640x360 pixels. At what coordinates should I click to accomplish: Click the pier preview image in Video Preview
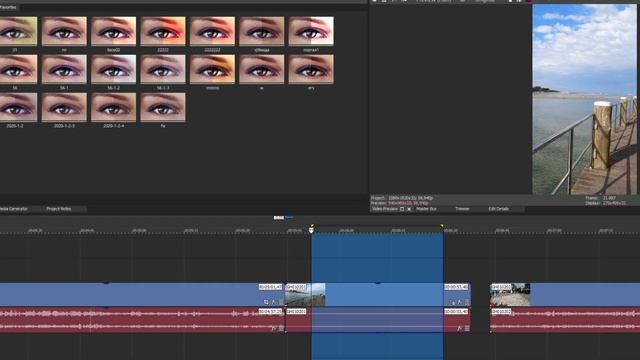(x=584, y=99)
